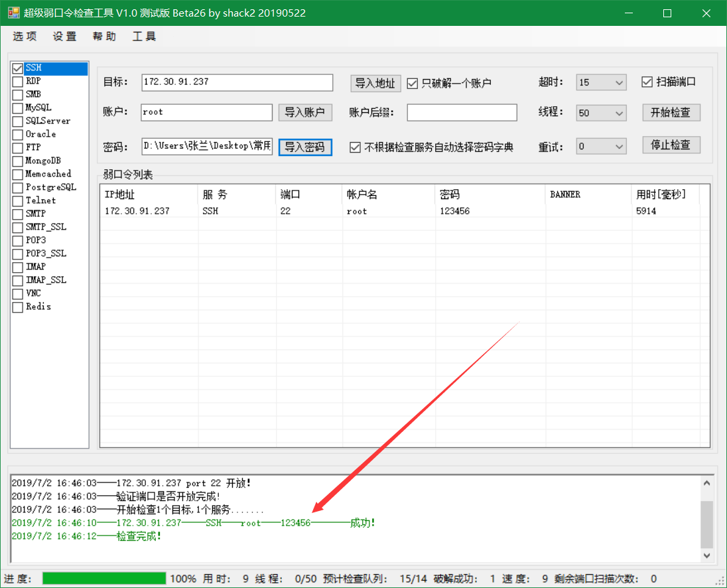Enable the RDP service checkbox
This screenshot has width=727, height=588.
(18, 82)
